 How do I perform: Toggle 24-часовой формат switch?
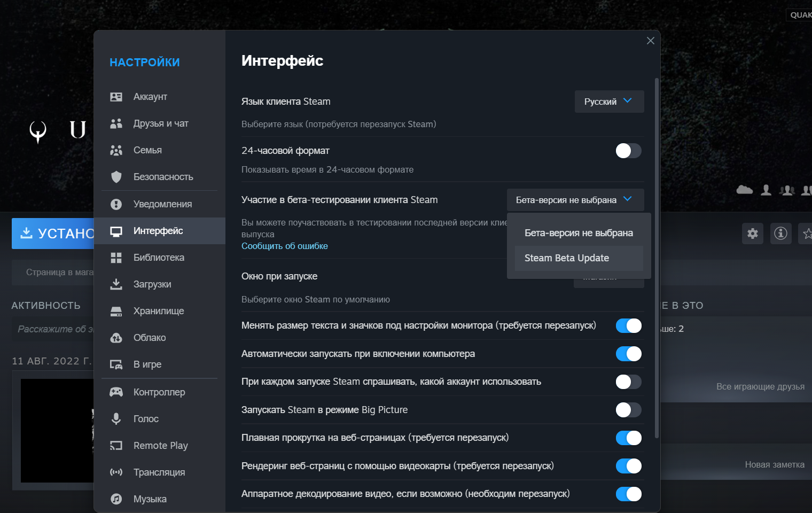click(x=628, y=151)
